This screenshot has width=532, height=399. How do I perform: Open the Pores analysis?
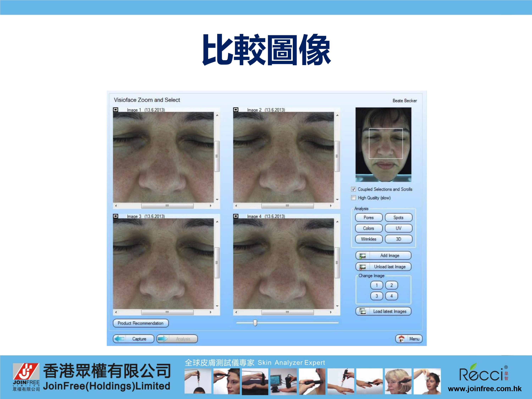[x=368, y=217]
